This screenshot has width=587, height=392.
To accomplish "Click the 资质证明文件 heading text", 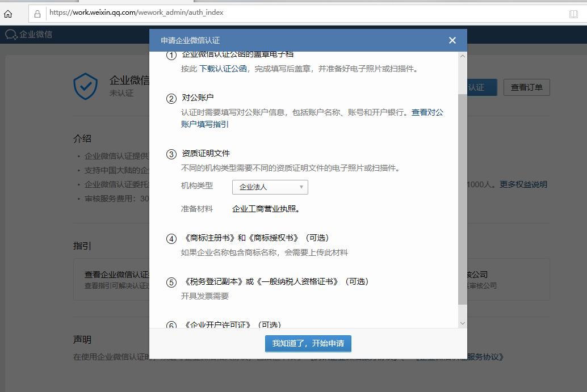I will click(x=206, y=153).
